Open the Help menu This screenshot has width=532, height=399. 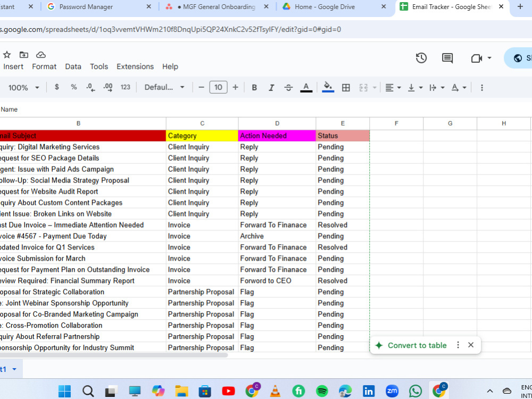(x=170, y=66)
